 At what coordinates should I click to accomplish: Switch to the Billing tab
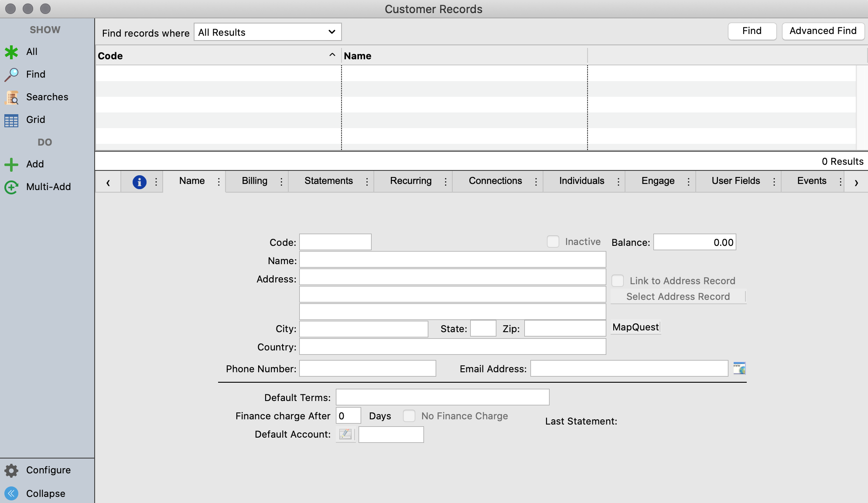click(x=255, y=181)
